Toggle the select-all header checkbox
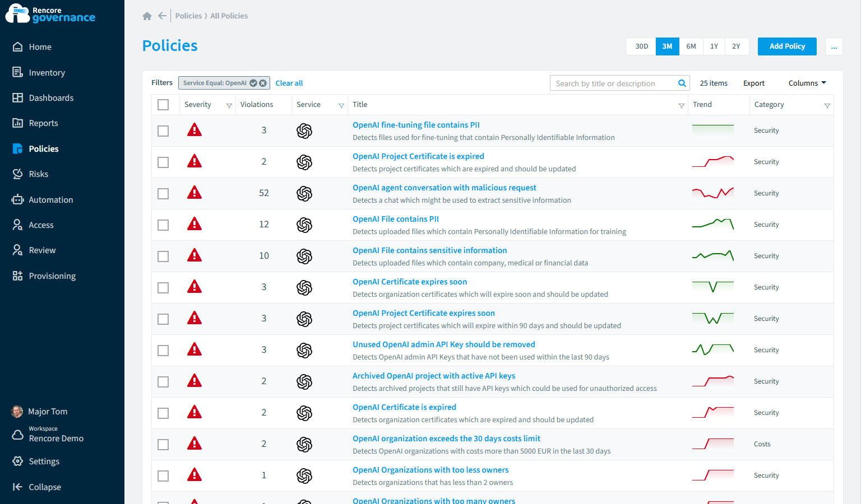861x504 pixels. (x=163, y=105)
